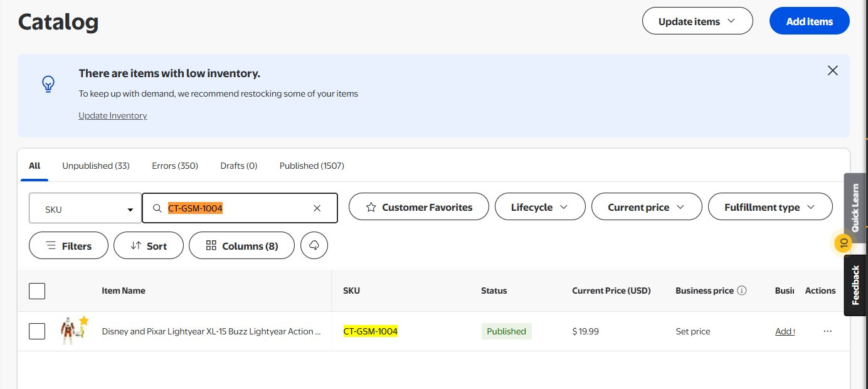Viewport: 868px width, 389px height.
Task: Select all items with header checkbox
Action: (37, 290)
